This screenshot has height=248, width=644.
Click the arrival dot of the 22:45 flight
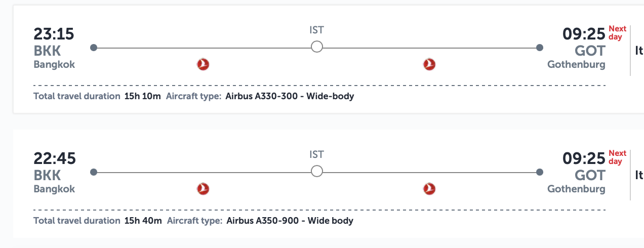[x=540, y=172]
